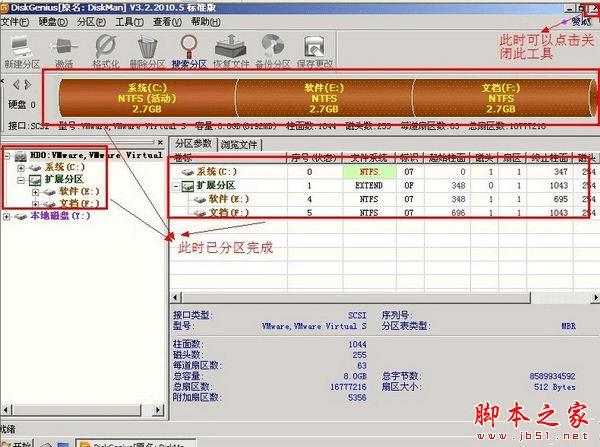Select the 文档(F:) partition bar segment
Image resolution: width=600 pixels, height=447 pixels.
coord(501,98)
